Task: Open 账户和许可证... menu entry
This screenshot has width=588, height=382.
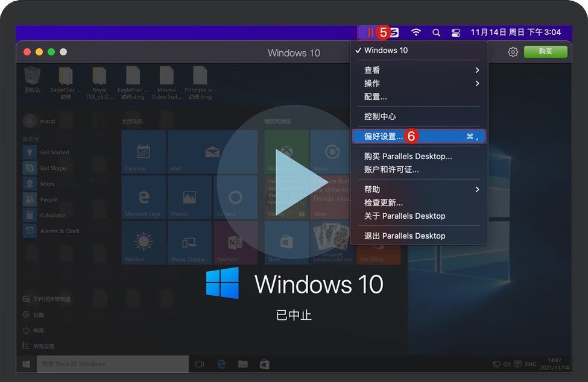Action: (x=419, y=170)
